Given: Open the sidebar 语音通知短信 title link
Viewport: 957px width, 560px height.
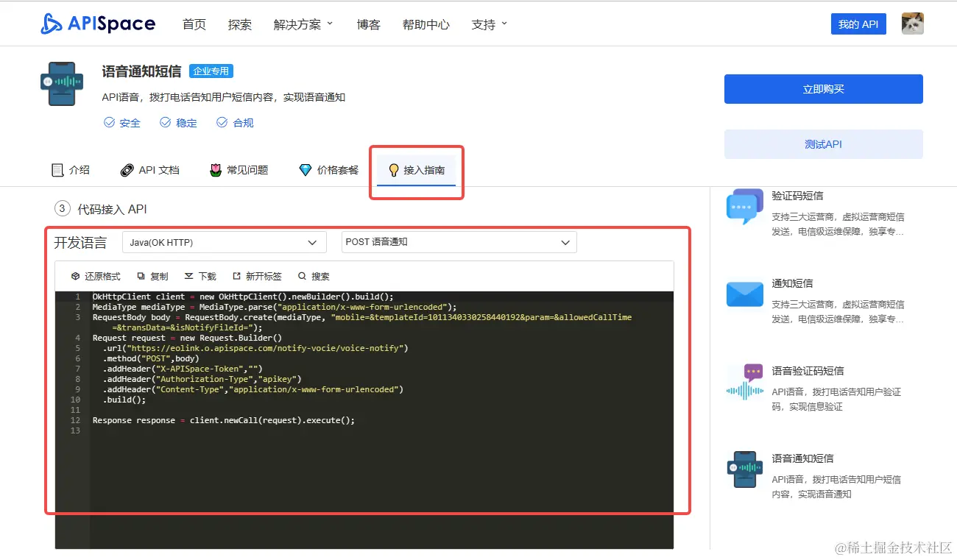Looking at the screenshot, I should [802, 458].
